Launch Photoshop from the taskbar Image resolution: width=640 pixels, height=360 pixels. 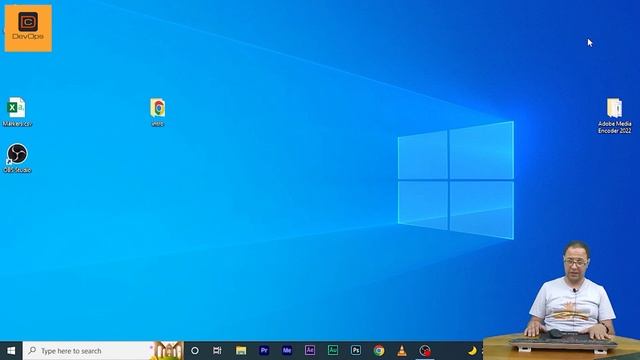click(356, 350)
